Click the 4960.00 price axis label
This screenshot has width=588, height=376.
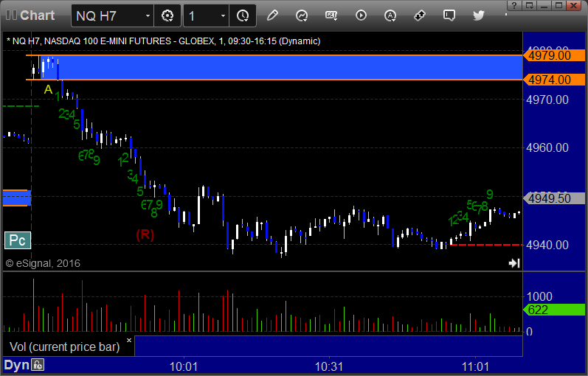pyautogui.click(x=547, y=147)
